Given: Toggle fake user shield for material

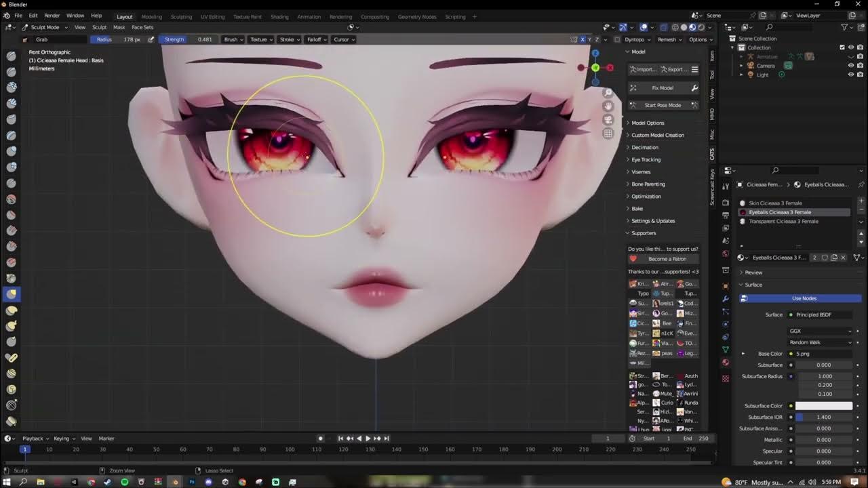Looking at the screenshot, I should 825,258.
